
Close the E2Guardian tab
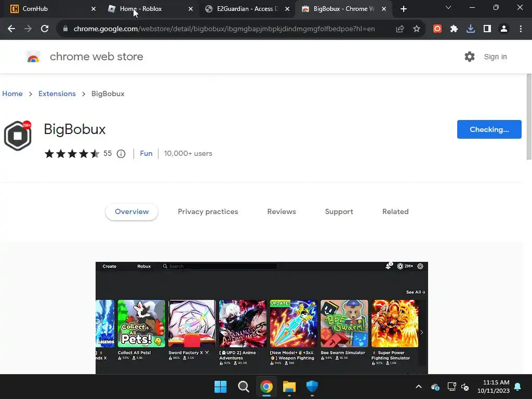287,9
